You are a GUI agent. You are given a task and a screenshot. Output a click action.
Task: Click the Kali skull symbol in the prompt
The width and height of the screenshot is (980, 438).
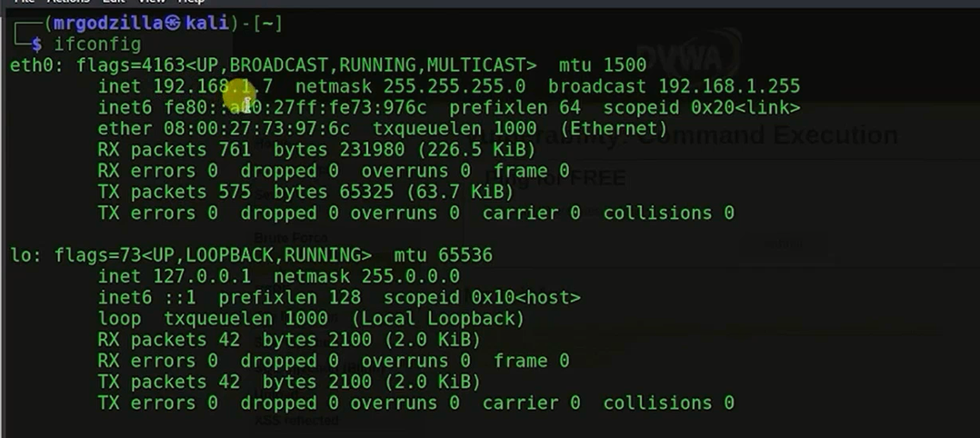coord(173,24)
